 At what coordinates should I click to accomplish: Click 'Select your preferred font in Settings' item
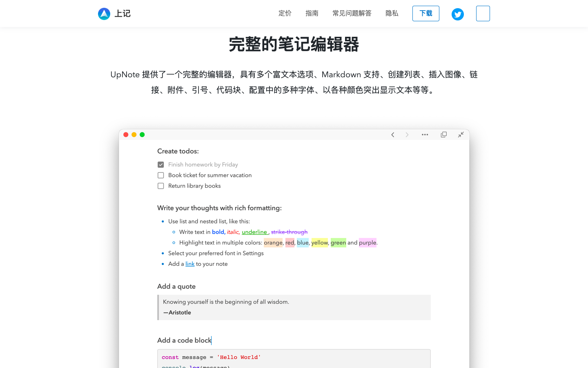[x=216, y=253]
